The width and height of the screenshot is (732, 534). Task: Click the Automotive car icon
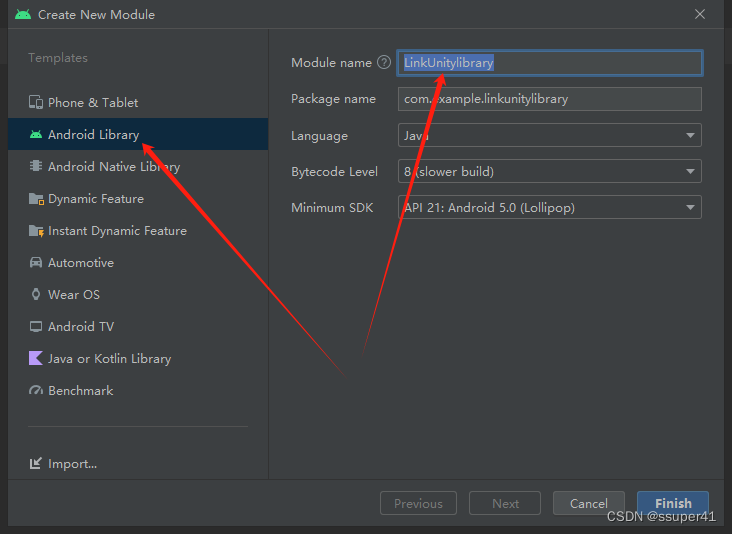tap(36, 262)
